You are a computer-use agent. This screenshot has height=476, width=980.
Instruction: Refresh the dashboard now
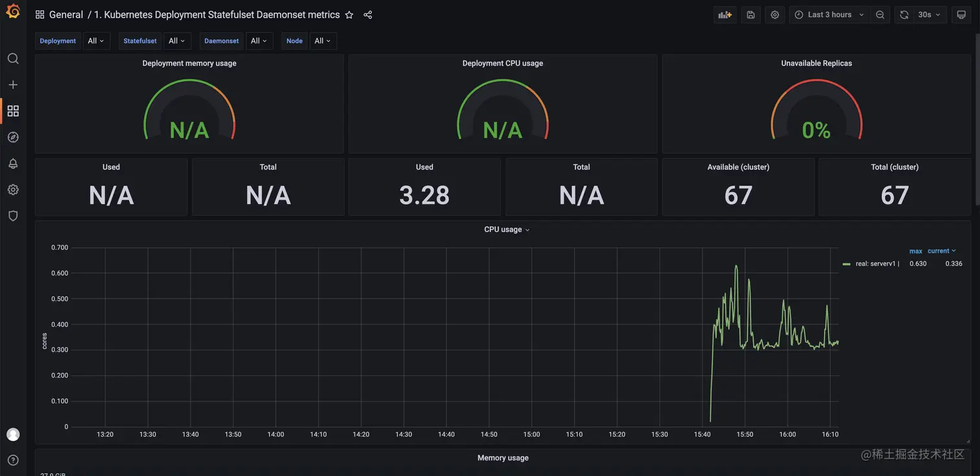click(904, 15)
